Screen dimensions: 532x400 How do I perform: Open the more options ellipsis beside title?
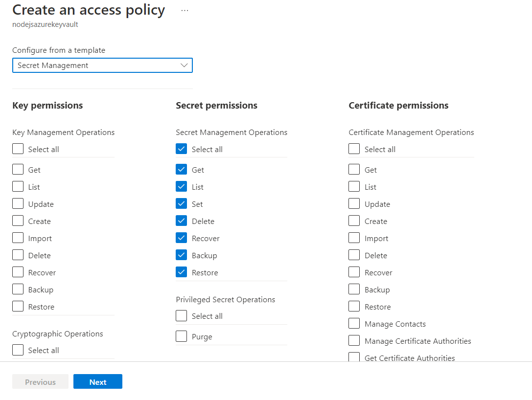[x=185, y=10]
